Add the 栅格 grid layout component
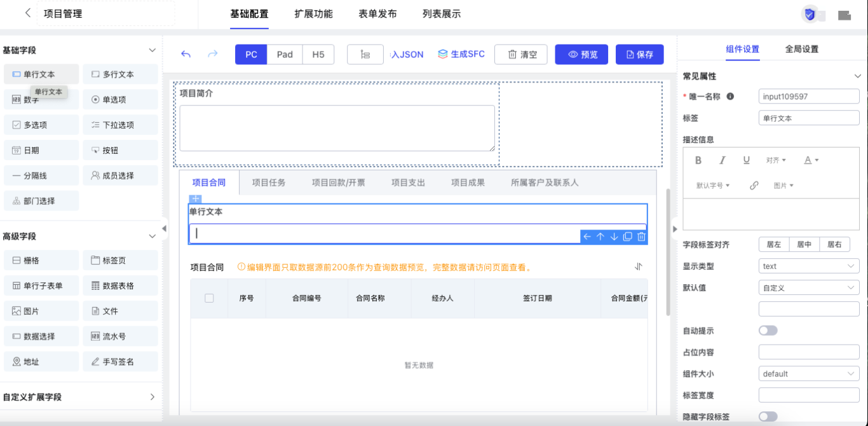 point(41,260)
